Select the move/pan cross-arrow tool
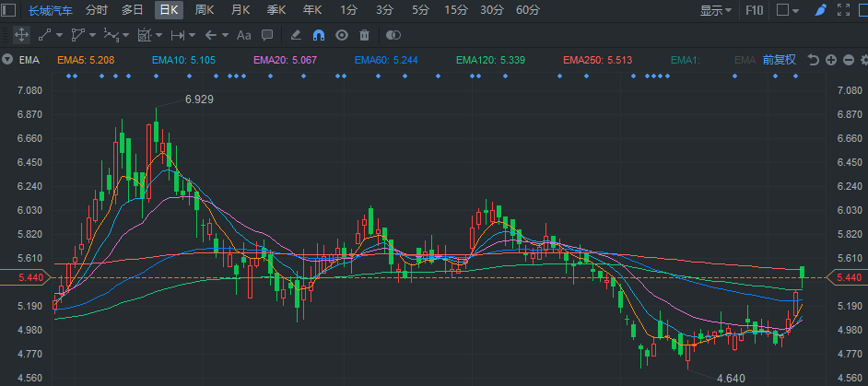The height and width of the screenshot is (386, 868). pos(21,35)
